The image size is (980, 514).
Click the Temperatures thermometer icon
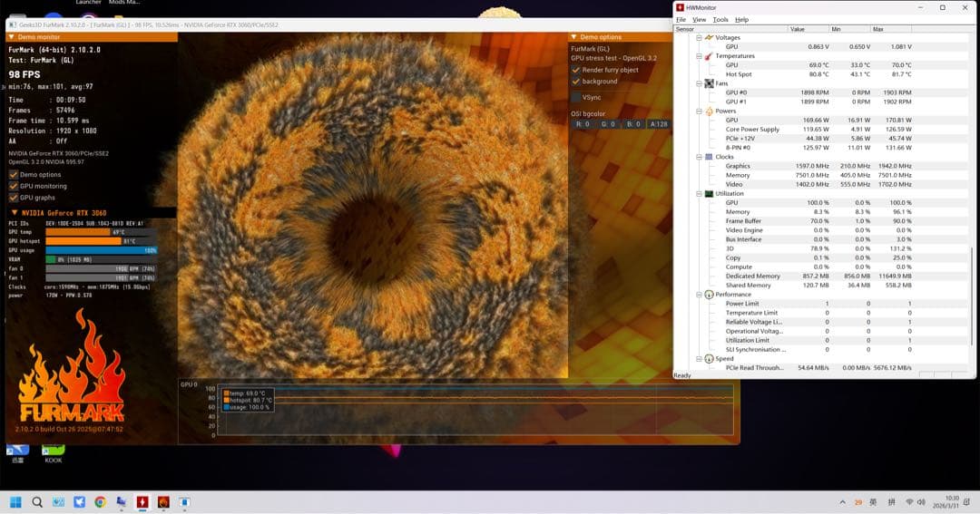pyautogui.click(x=709, y=56)
